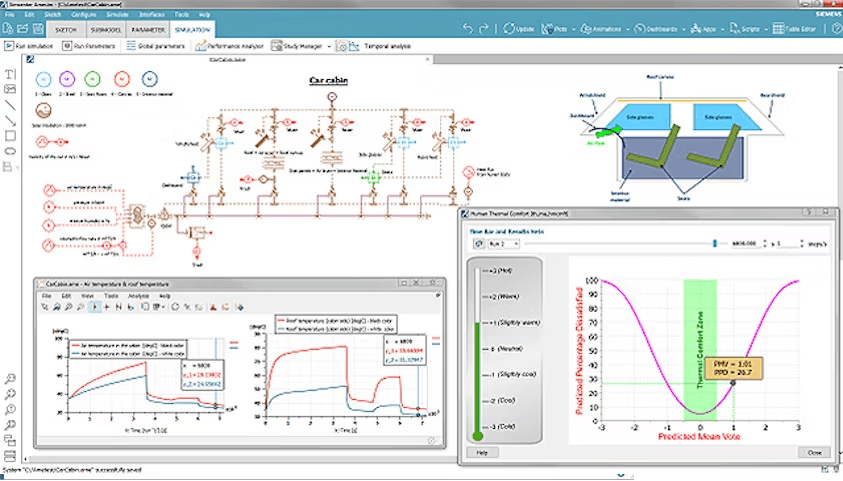
Task: Open the Analysis menu in plot window
Action: [139, 297]
